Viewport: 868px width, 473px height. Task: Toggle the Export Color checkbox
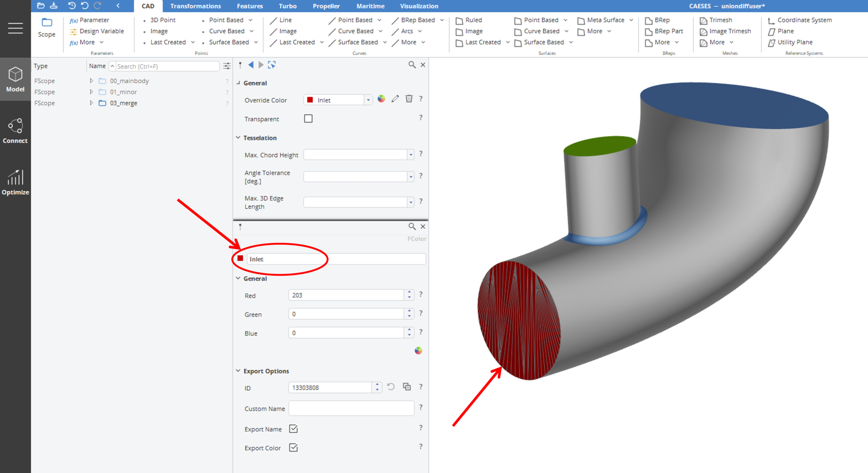click(293, 448)
